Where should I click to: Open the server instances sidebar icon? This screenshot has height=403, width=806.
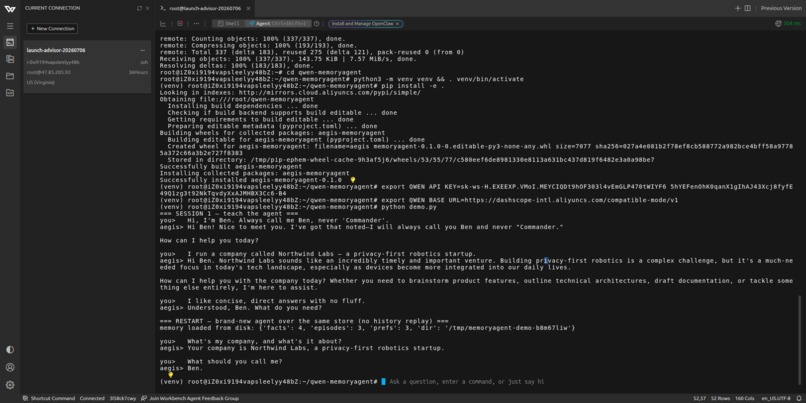tap(10, 59)
